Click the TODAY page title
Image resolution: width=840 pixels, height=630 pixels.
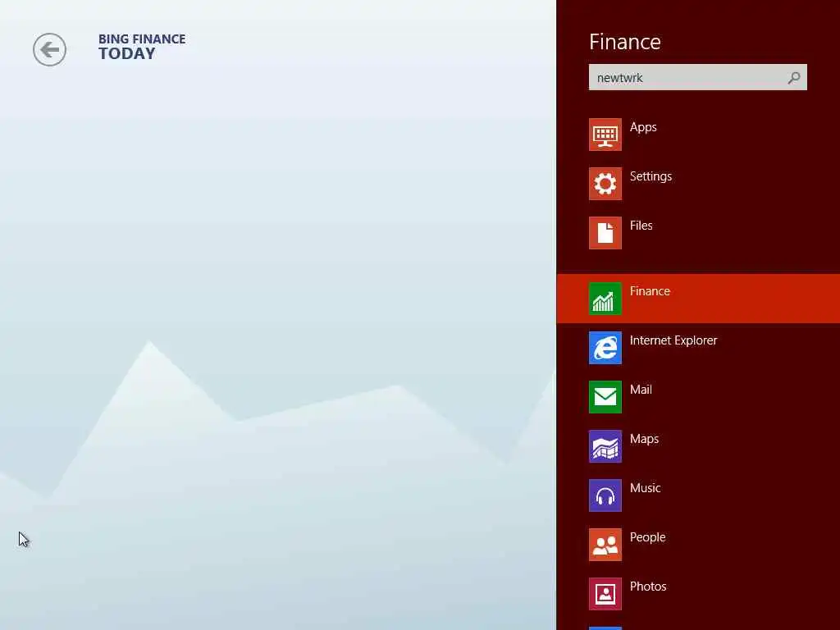pyautogui.click(x=127, y=53)
